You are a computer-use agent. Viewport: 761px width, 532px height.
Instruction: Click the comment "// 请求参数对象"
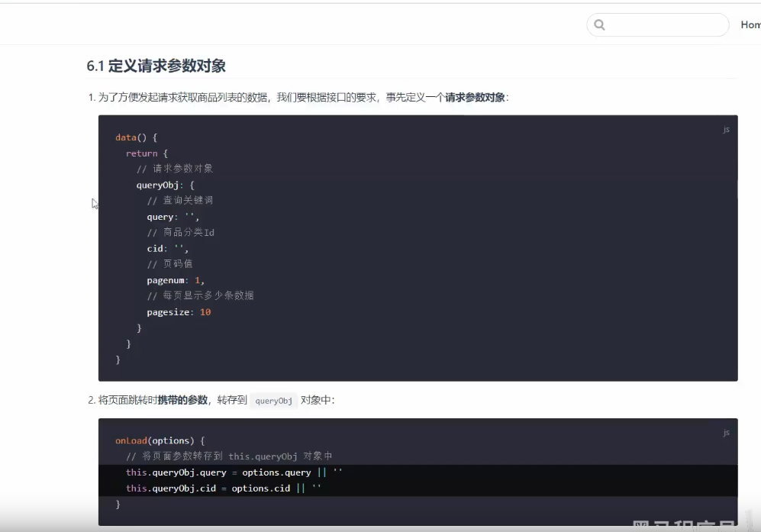[175, 169]
